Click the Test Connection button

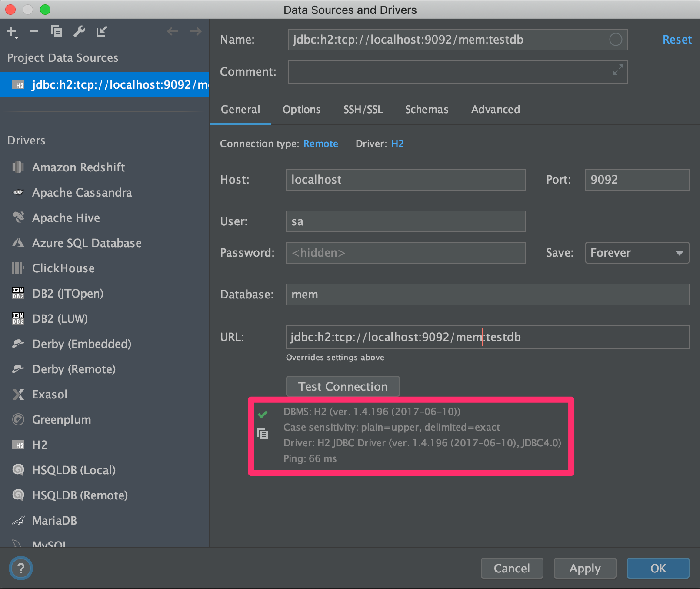pos(343,387)
